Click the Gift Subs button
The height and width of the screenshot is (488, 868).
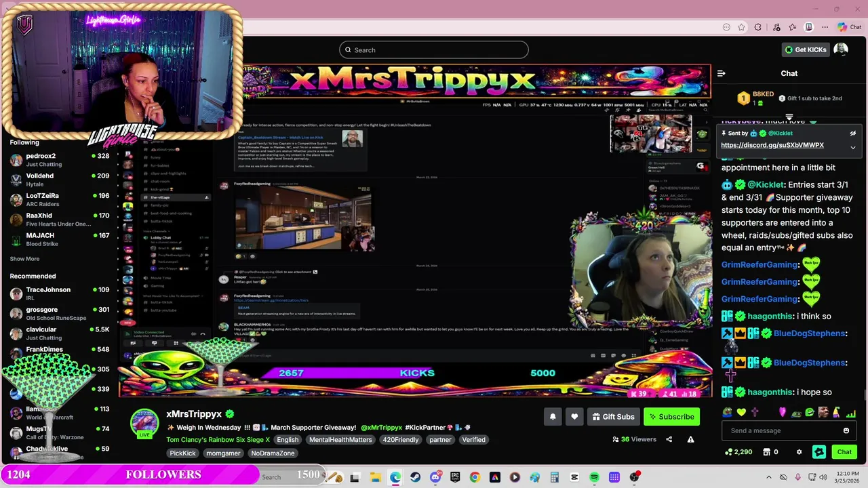coord(613,417)
